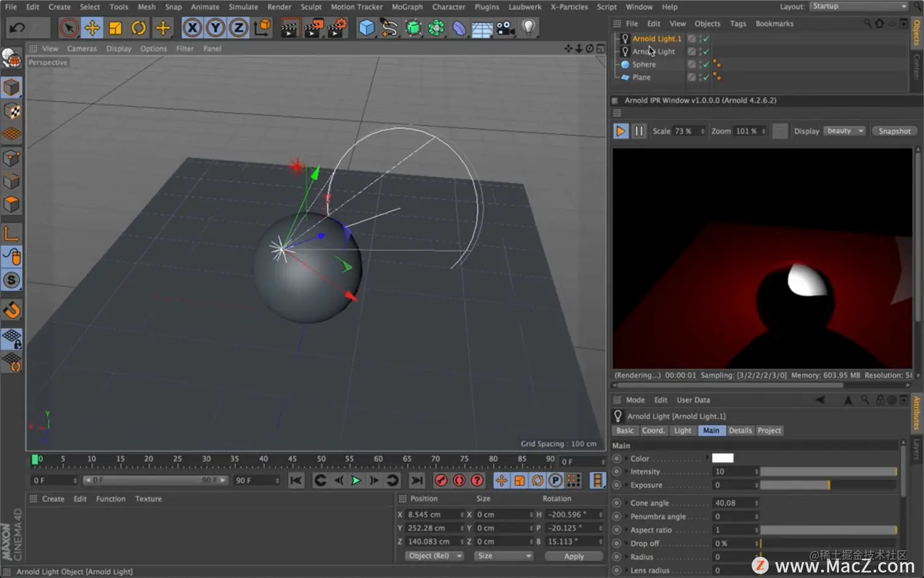The image size is (924, 578).
Task: Open the Object (Rel) dropdown
Action: click(435, 556)
